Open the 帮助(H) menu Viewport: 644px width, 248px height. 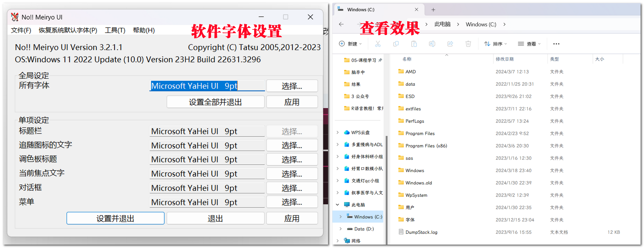[x=144, y=30]
